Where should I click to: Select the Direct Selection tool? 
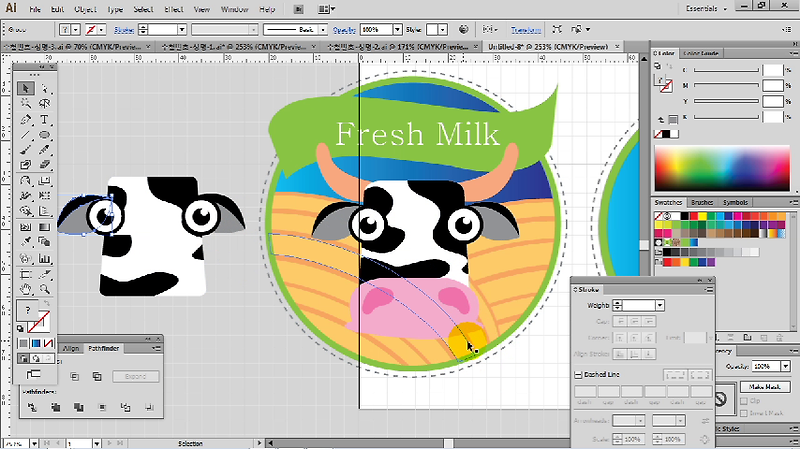[x=45, y=89]
